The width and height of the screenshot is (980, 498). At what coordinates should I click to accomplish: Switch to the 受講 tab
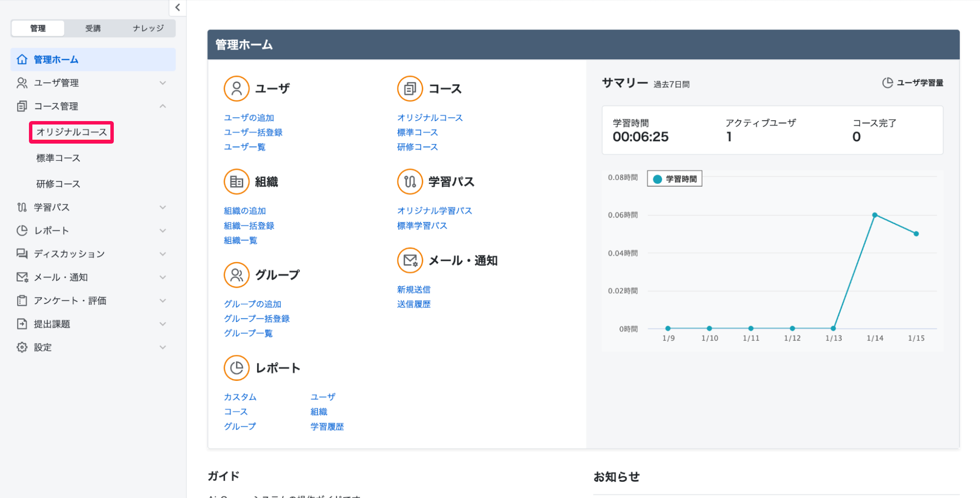pyautogui.click(x=93, y=28)
